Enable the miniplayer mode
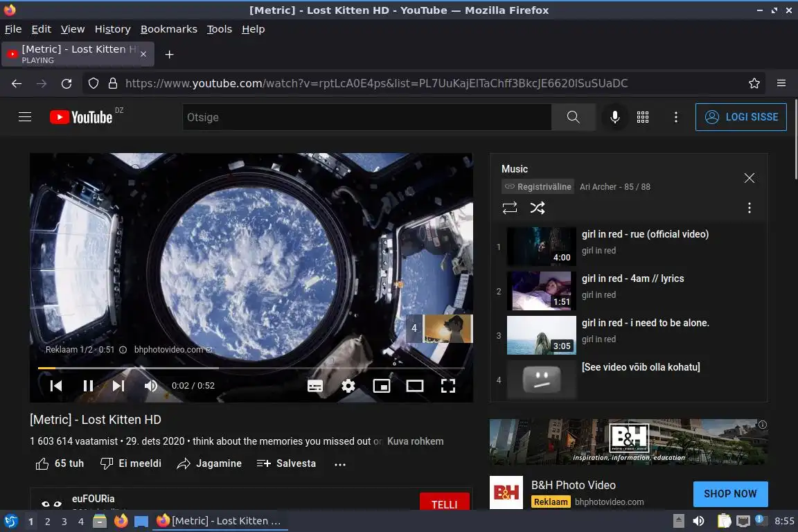 [x=381, y=386]
